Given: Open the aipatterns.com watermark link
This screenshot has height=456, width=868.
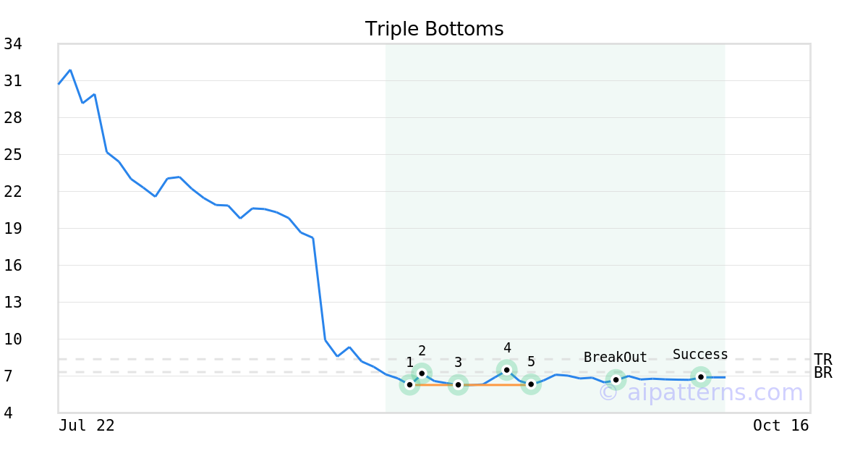Looking at the screenshot, I should click(x=701, y=393).
